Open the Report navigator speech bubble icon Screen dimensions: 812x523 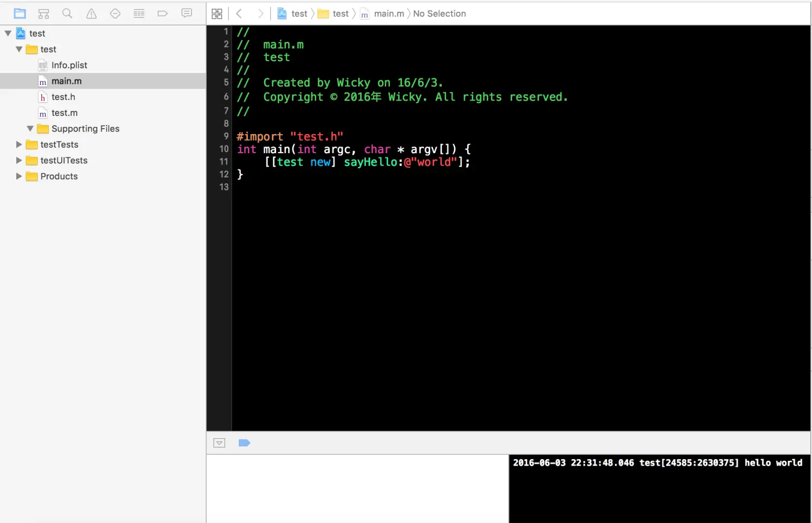pyautogui.click(x=187, y=14)
